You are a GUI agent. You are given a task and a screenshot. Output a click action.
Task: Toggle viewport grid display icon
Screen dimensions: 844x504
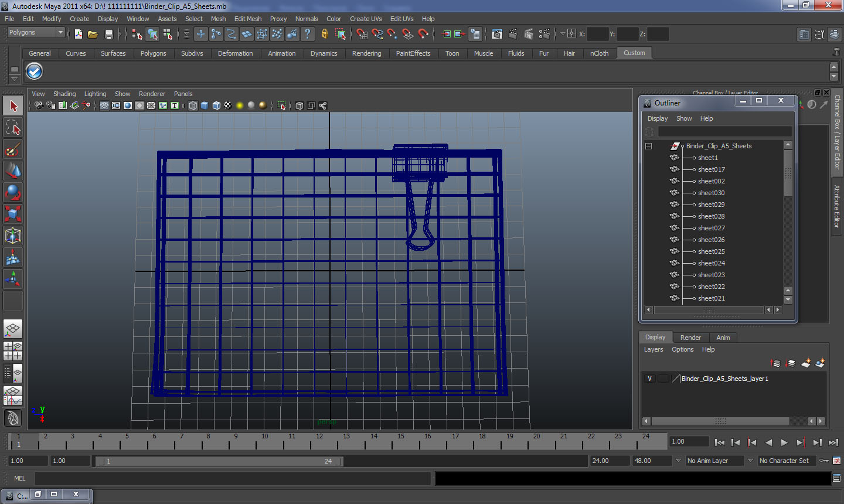(104, 105)
